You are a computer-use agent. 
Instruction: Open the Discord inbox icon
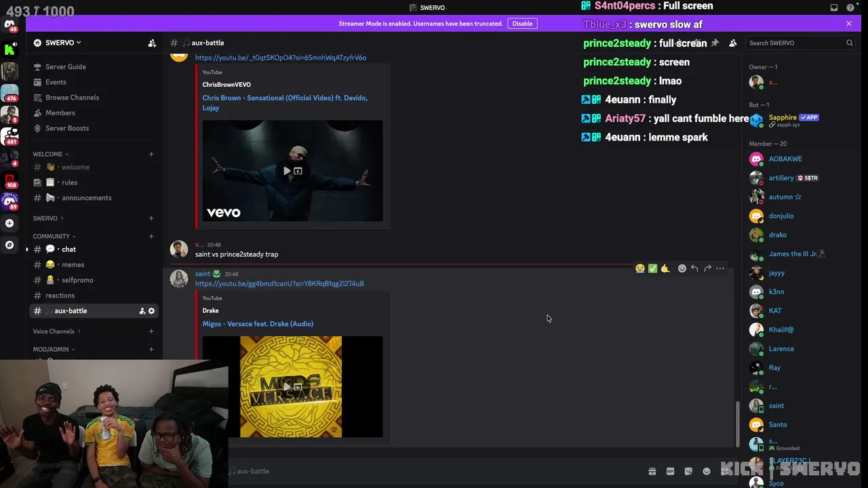click(834, 7)
